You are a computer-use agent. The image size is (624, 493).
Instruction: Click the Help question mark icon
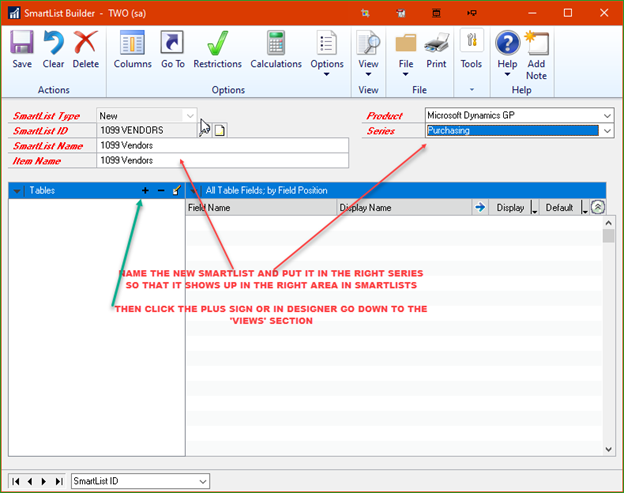click(x=507, y=43)
